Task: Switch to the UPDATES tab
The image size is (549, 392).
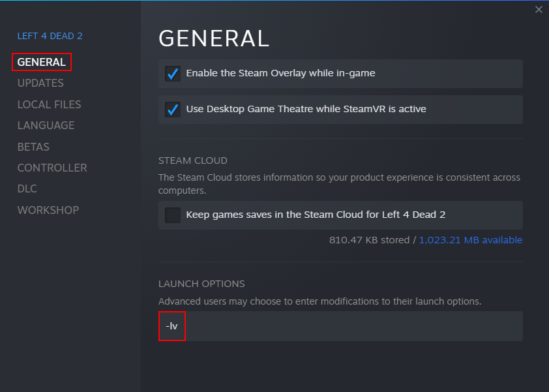Action: tap(40, 83)
